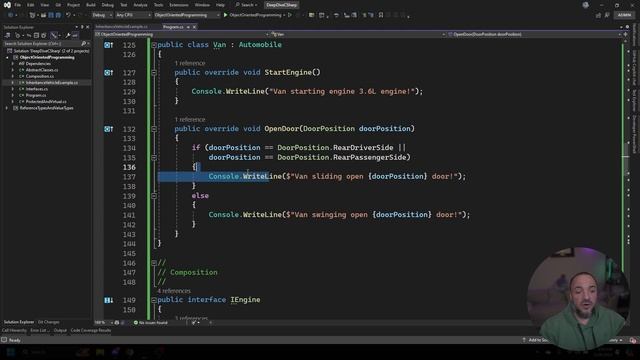Expand the ReferenceTypesAndValueTypes project node
Screen dimensions: 640x360
click(7, 108)
